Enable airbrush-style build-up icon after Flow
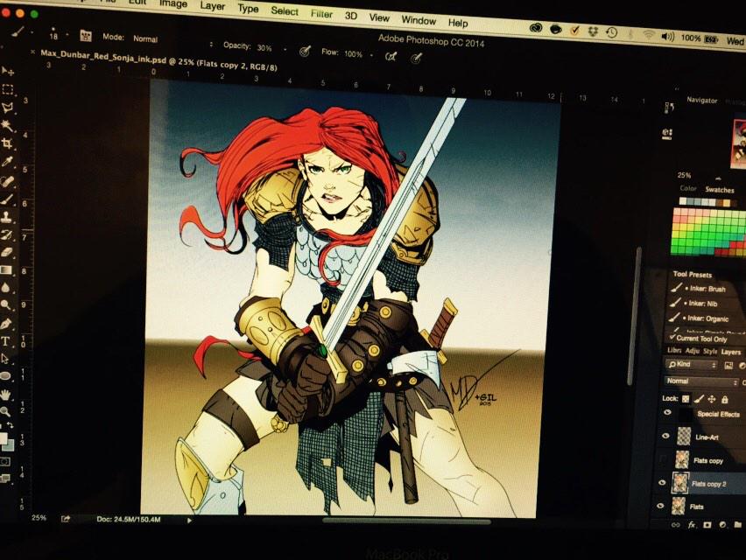This screenshot has height=560, width=746. 391,57
